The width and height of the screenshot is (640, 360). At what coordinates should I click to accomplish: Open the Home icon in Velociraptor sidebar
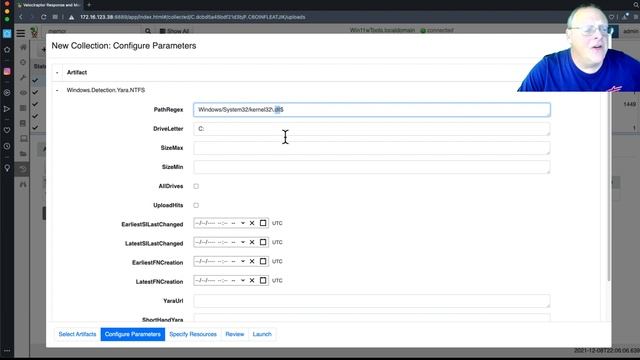23,47
